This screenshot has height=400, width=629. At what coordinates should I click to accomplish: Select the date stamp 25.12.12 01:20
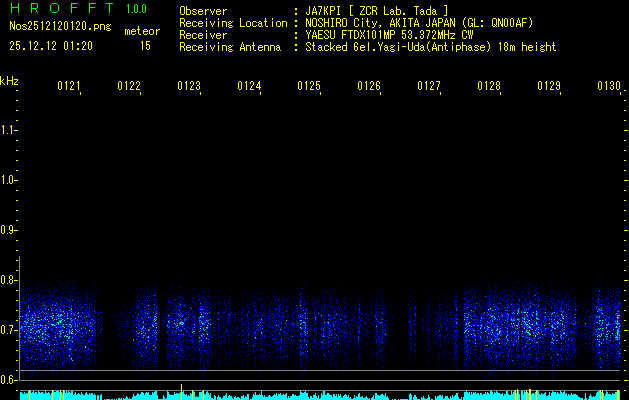pos(51,46)
